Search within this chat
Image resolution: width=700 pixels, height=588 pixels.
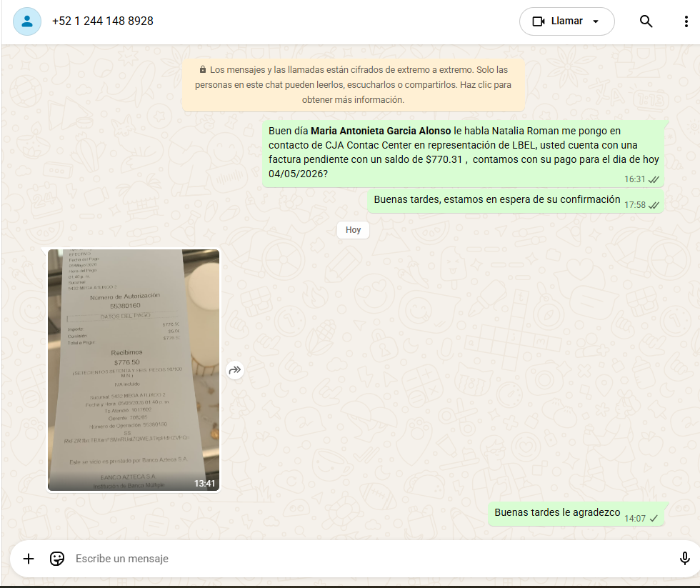coord(646,21)
